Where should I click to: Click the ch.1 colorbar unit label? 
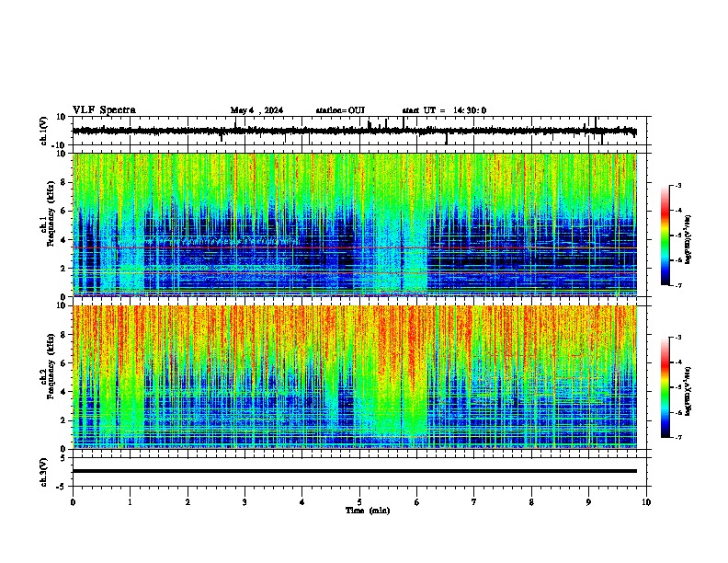click(x=688, y=240)
